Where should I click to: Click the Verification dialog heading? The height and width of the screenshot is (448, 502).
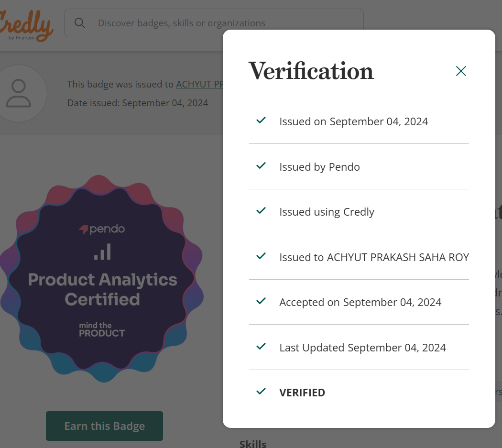click(x=311, y=71)
